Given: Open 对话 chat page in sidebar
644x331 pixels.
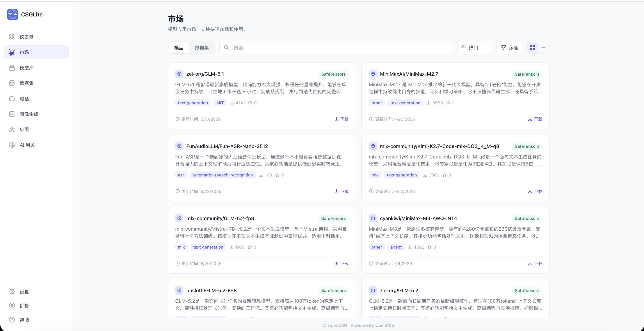Looking at the screenshot, I should 36,99.
